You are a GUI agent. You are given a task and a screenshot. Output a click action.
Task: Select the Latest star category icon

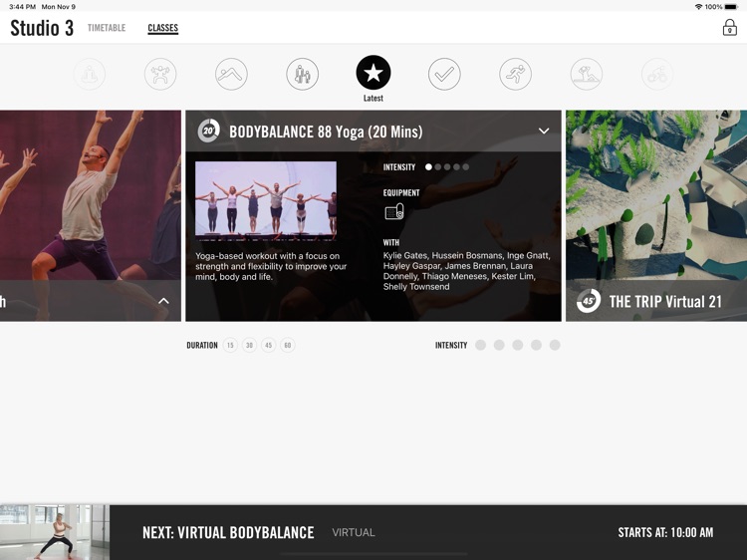[373, 73]
